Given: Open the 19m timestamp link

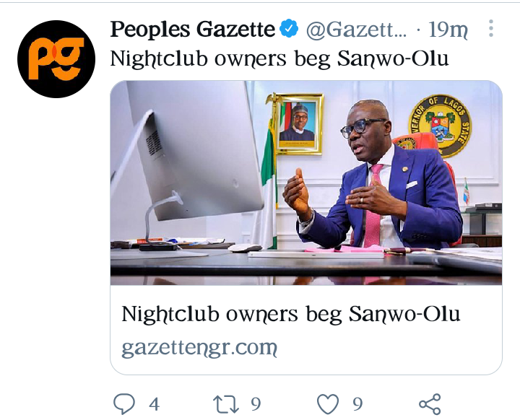Looking at the screenshot, I should tap(448, 30).
